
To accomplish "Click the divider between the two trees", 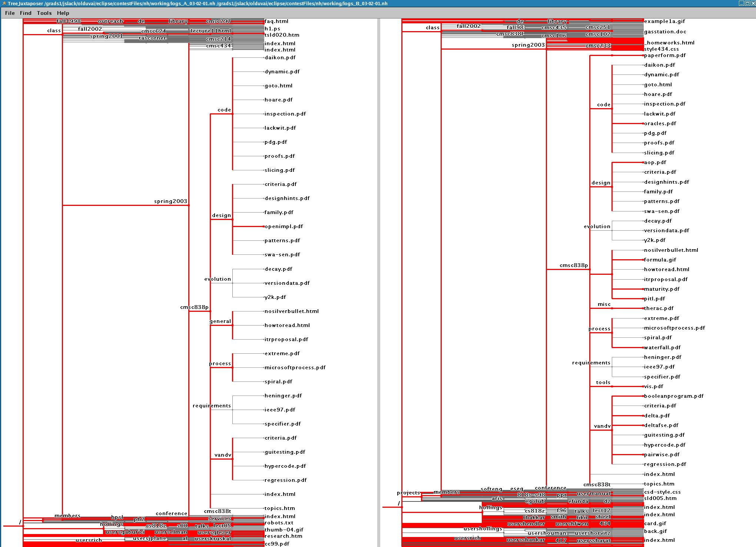I will click(x=378, y=281).
